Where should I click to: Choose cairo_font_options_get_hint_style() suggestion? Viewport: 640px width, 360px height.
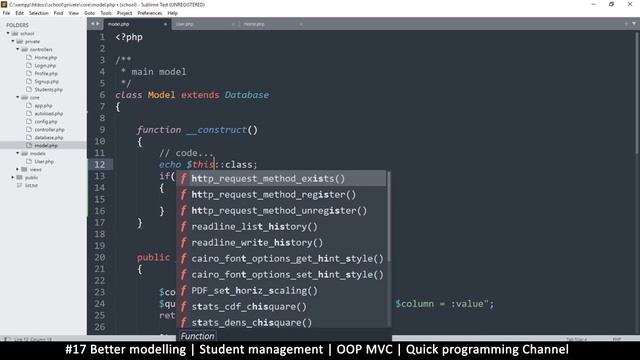pos(281,258)
